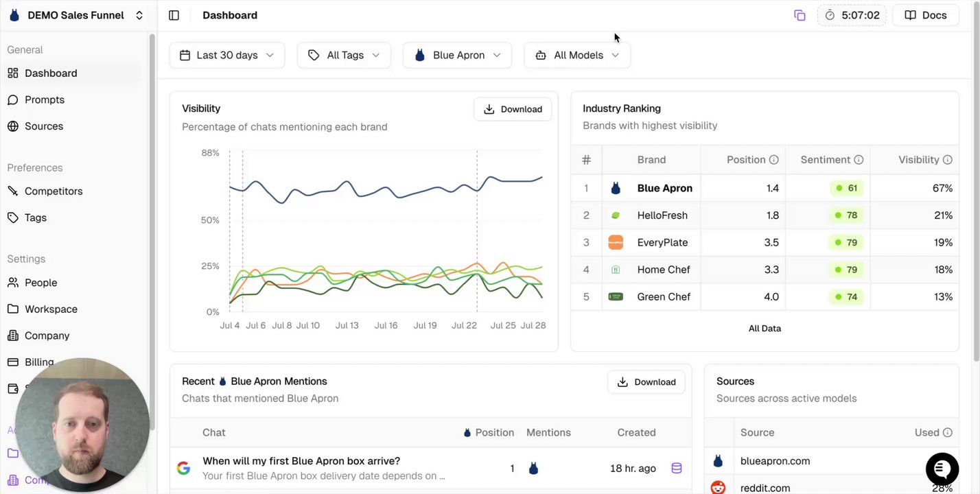This screenshot has height=494, width=980.
Task: Go to Prompts in the sidebar
Action: (44, 99)
